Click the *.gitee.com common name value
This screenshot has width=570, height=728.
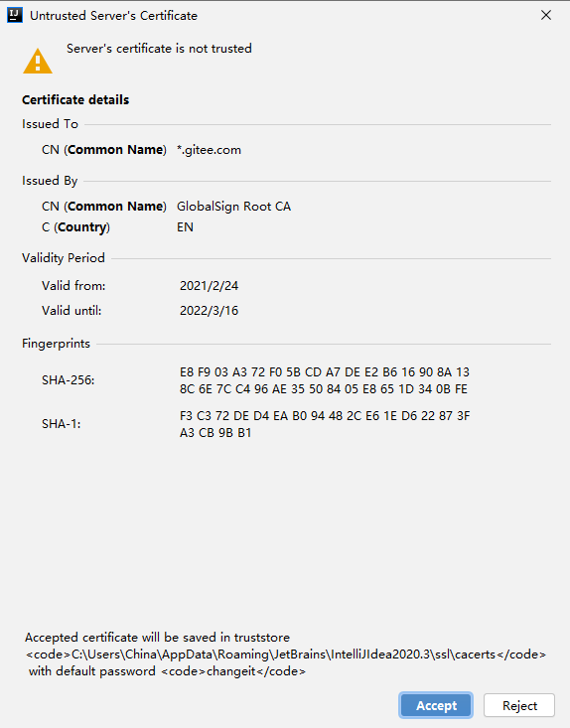[209, 150]
